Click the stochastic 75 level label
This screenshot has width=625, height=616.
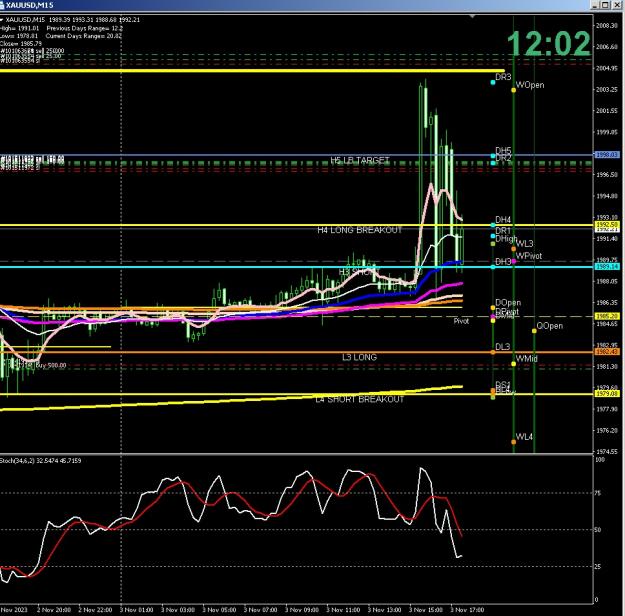click(597, 493)
